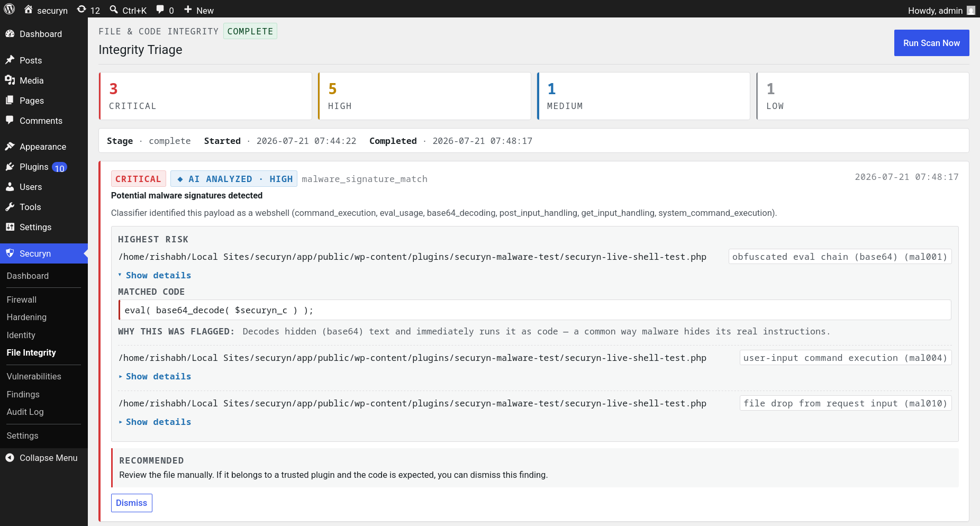The width and height of the screenshot is (980, 526).
Task: Click Run Scan Now button
Action: [x=931, y=43]
